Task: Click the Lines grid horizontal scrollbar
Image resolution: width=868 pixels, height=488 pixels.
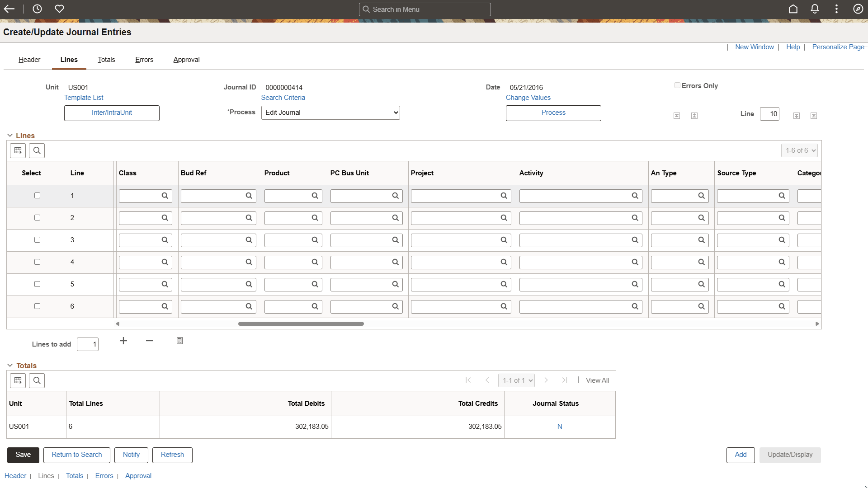Action: coord(301,324)
